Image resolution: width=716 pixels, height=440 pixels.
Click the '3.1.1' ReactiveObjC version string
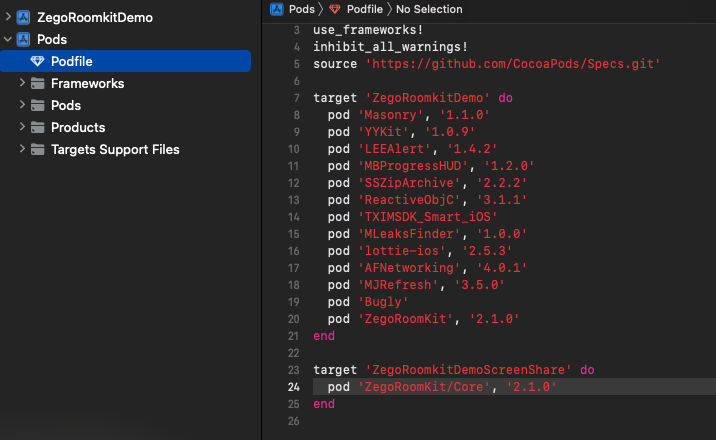point(502,200)
